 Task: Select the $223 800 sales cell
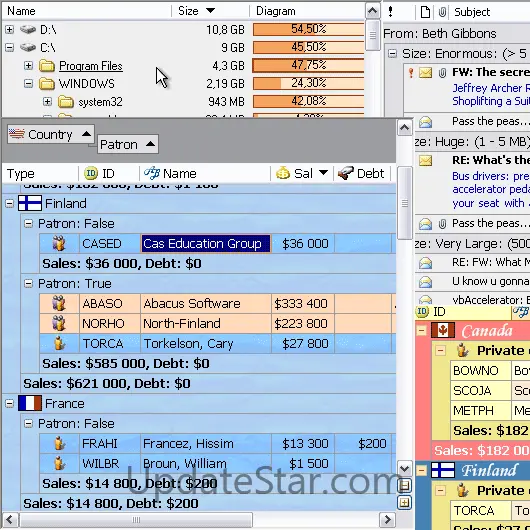pyautogui.click(x=303, y=323)
